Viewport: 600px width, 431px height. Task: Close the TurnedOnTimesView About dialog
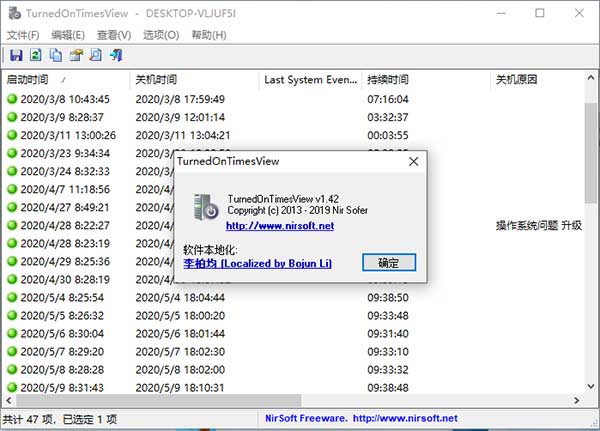(413, 160)
